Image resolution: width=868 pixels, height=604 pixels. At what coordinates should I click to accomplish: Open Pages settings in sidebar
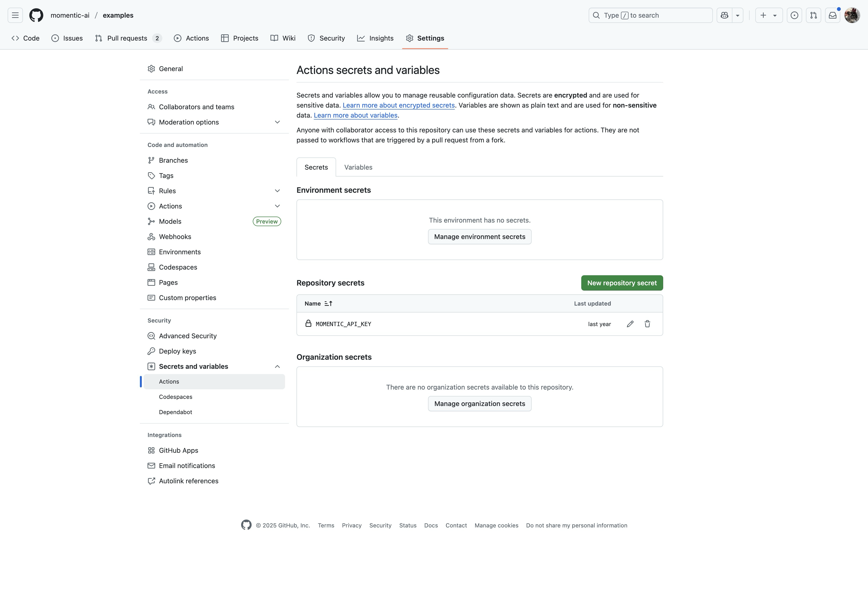click(214, 282)
